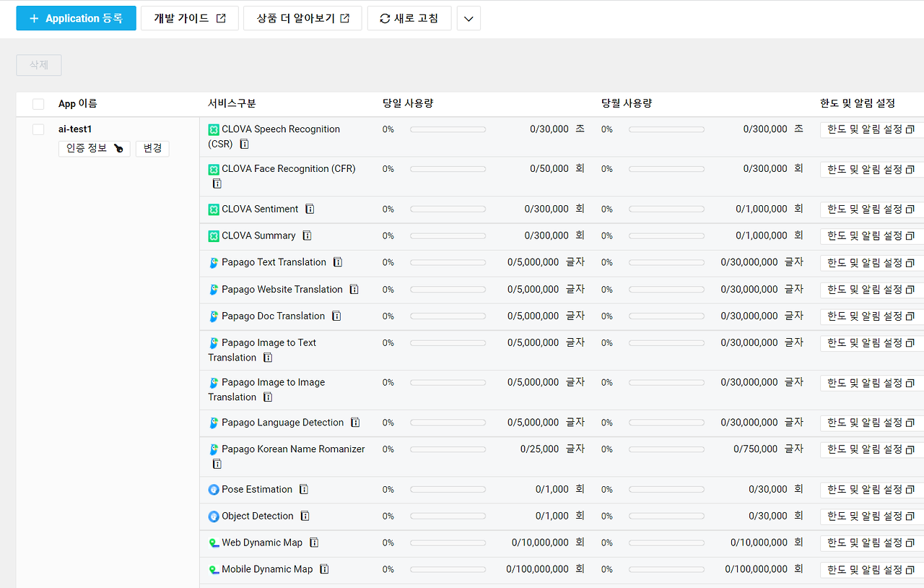Open info icon for Papago Doc Translation

click(x=336, y=316)
